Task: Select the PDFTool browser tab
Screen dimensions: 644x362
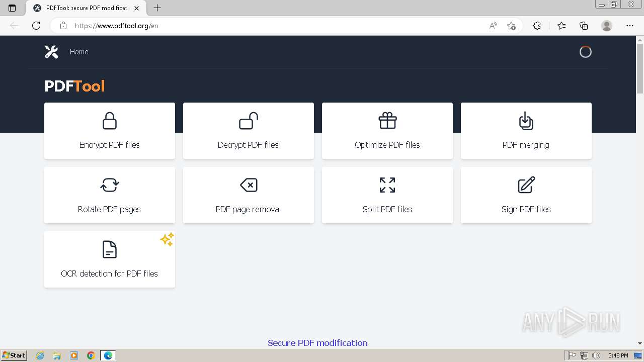Action: 86,8
